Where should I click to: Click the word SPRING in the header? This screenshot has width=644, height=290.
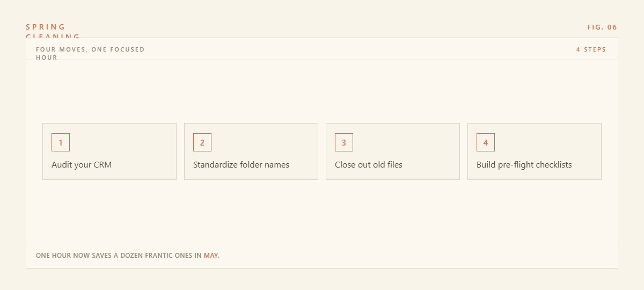(46, 27)
